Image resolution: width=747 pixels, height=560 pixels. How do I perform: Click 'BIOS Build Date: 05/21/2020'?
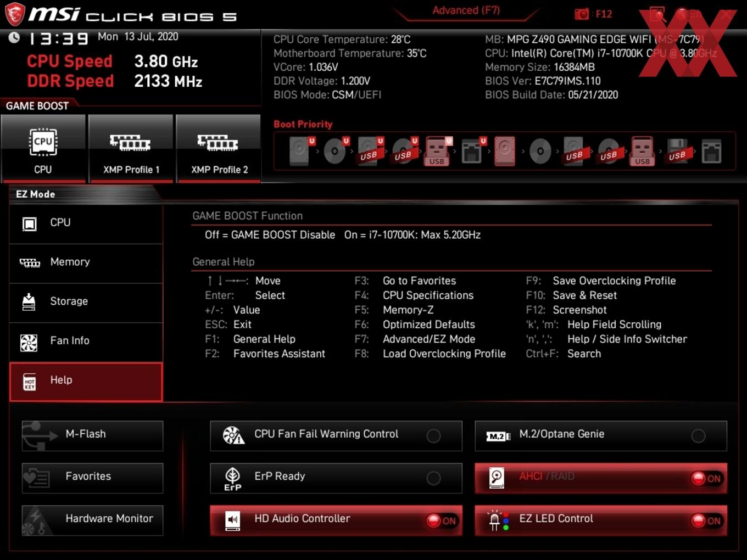pyautogui.click(x=551, y=94)
